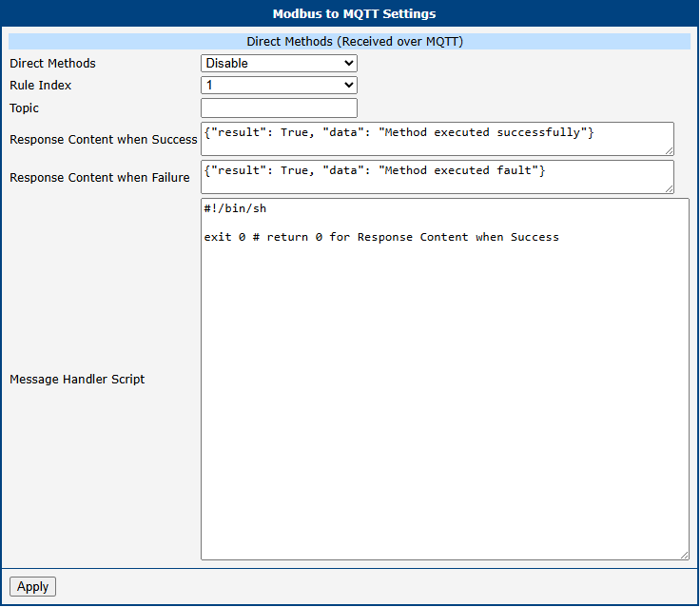
Task: Open the Rule Index dropdown
Action: [279, 86]
